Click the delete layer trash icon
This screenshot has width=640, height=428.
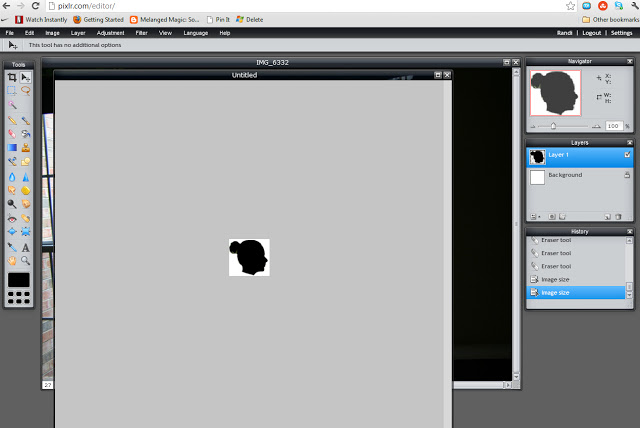click(x=618, y=216)
